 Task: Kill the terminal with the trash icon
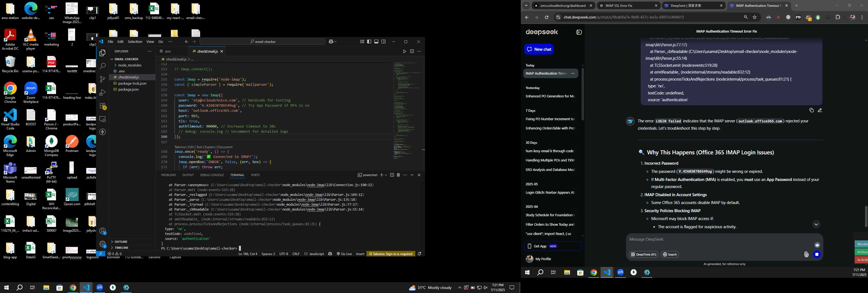pos(398,175)
